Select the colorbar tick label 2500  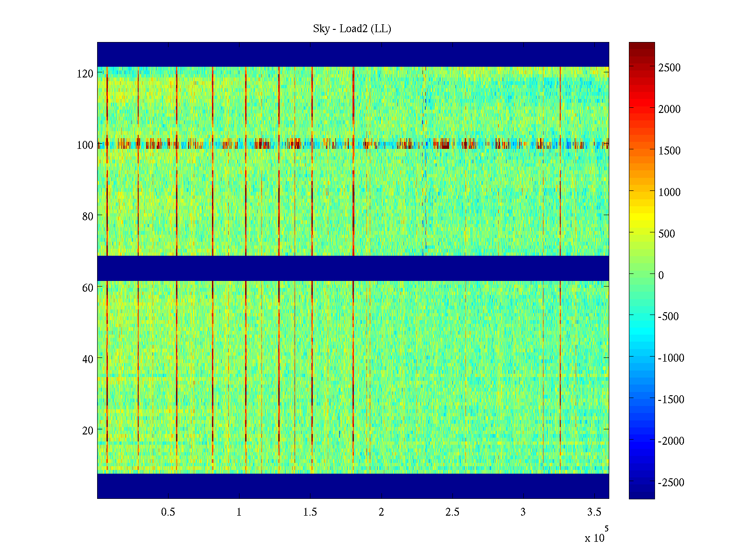pyautogui.click(x=669, y=68)
